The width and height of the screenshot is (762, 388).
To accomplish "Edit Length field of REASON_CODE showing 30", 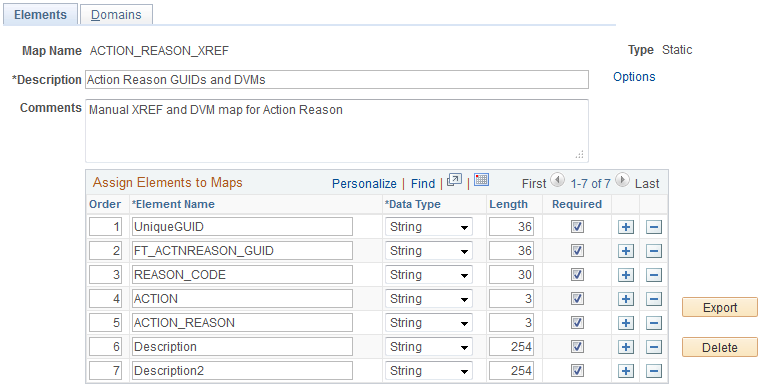I will pos(511,275).
